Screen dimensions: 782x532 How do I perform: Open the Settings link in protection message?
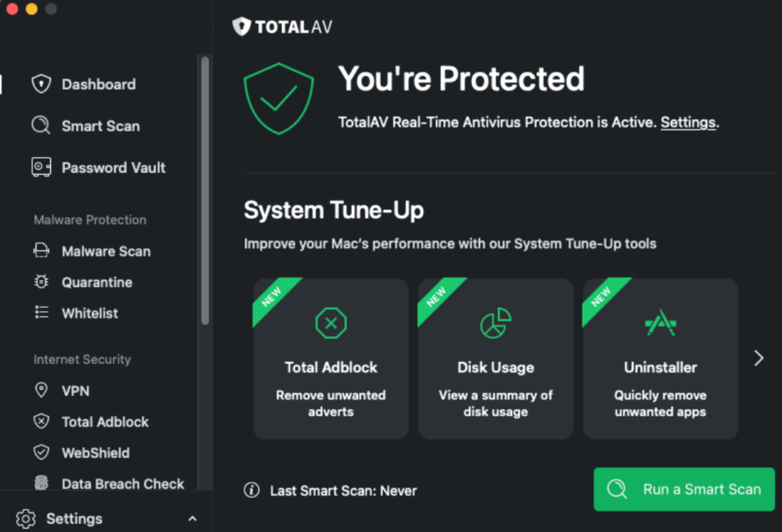tap(687, 122)
